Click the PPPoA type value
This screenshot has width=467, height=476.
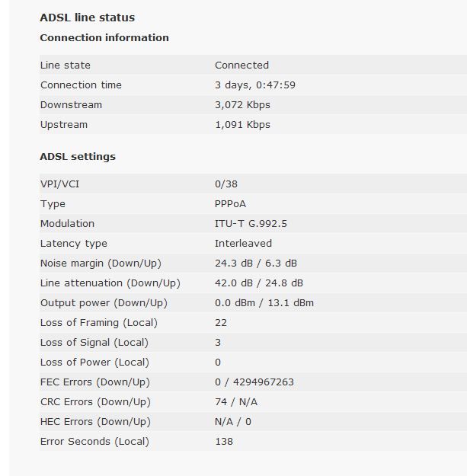[x=230, y=204]
